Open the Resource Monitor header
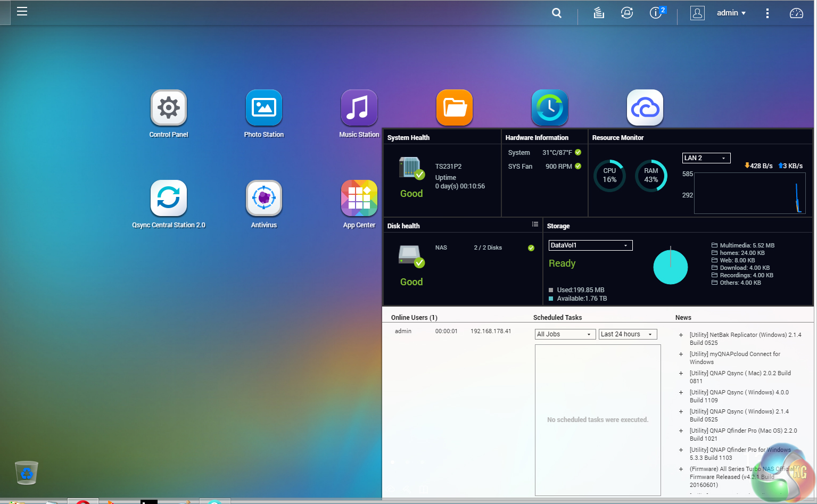Screen dimensions: 817x504 pyautogui.click(x=617, y=137)
